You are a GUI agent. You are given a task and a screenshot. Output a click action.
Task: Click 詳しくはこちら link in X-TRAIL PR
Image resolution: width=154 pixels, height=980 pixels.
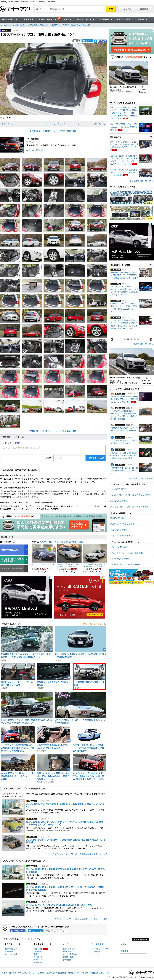[x=35, y=150]
